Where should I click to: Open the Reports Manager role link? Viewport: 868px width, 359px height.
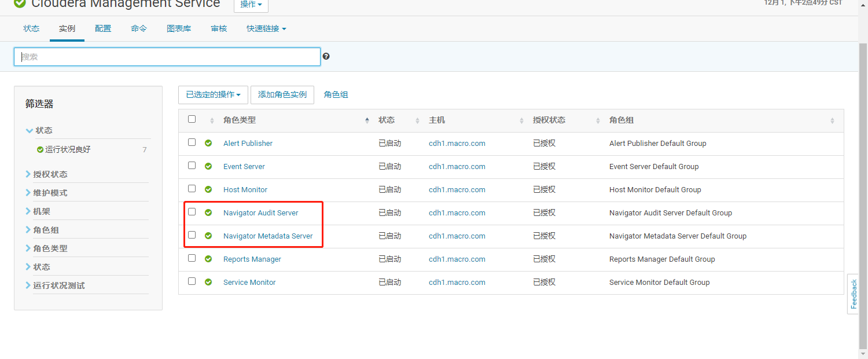(252, 259)
